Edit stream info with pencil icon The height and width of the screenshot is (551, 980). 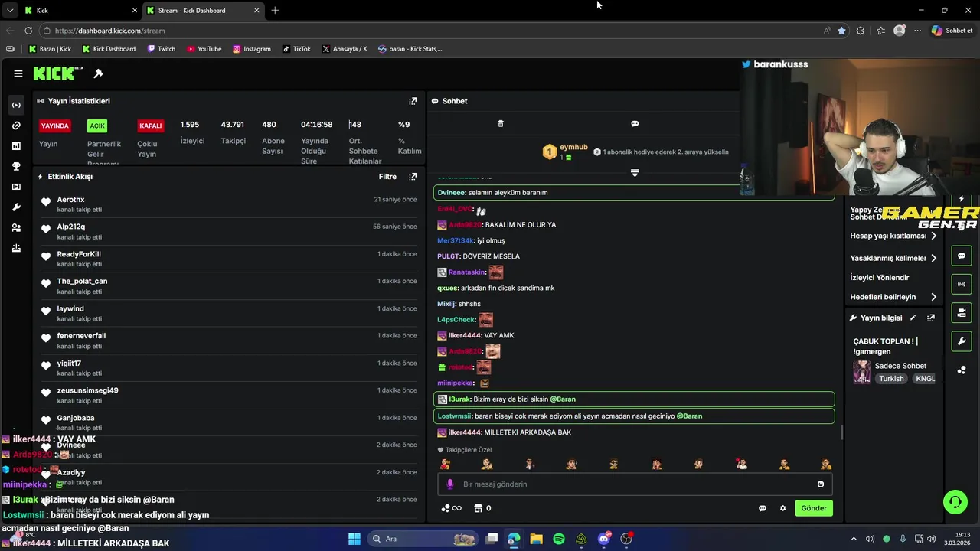click(913, 318)
